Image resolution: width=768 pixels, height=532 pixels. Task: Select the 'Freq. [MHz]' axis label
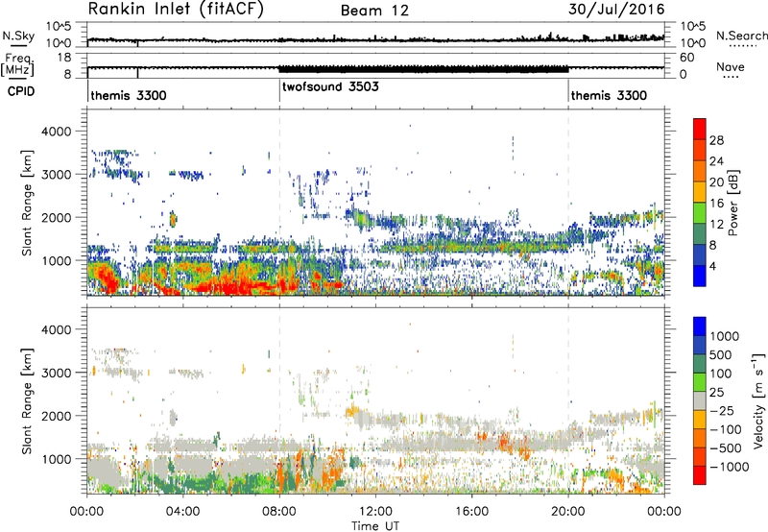click(x=17, y=65)
